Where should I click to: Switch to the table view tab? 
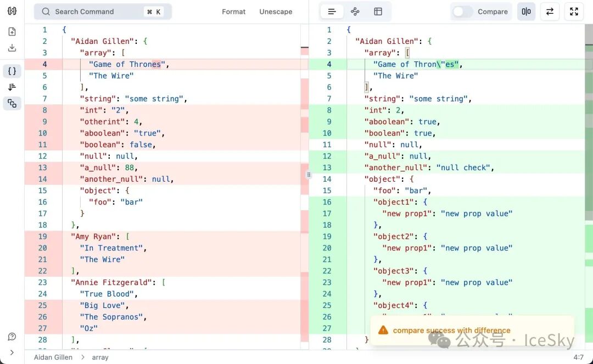point(378,12)
